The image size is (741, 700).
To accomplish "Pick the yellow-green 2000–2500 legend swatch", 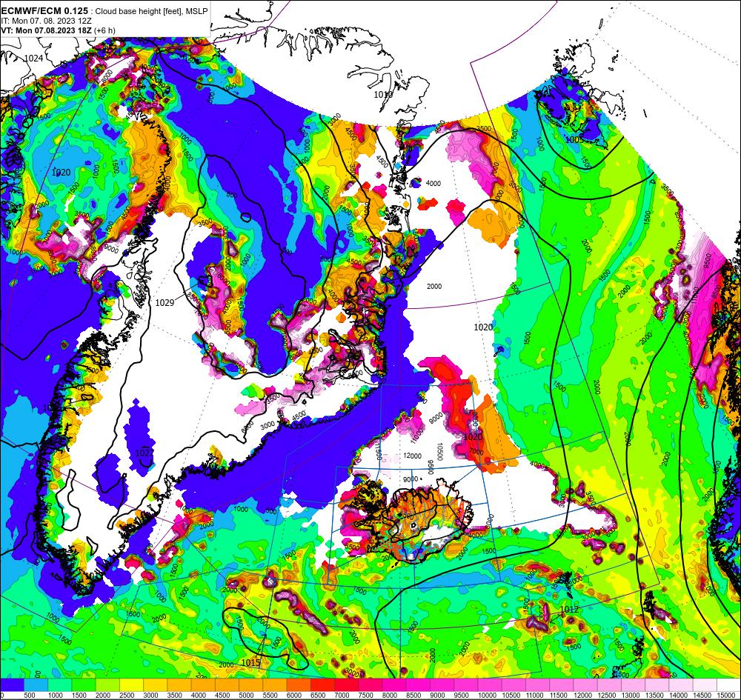I will [107, 685].
